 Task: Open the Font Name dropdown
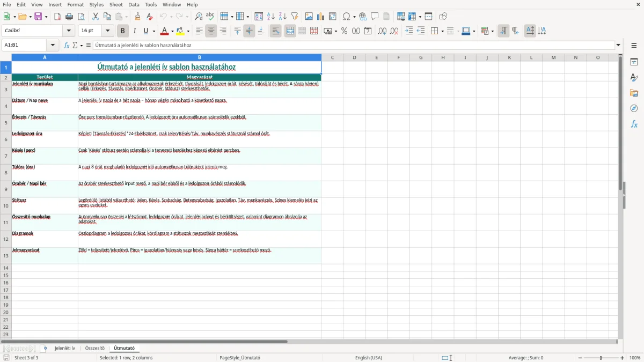coord(69,31)
